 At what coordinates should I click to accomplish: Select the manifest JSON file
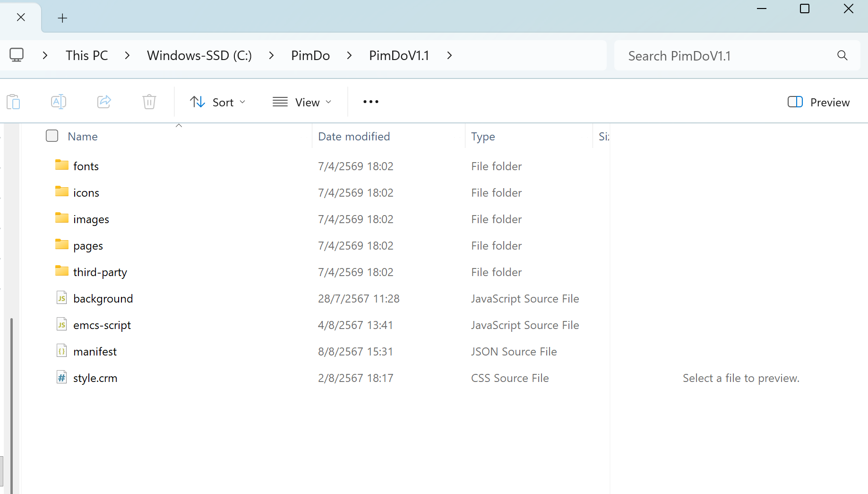tap(95, 352)
